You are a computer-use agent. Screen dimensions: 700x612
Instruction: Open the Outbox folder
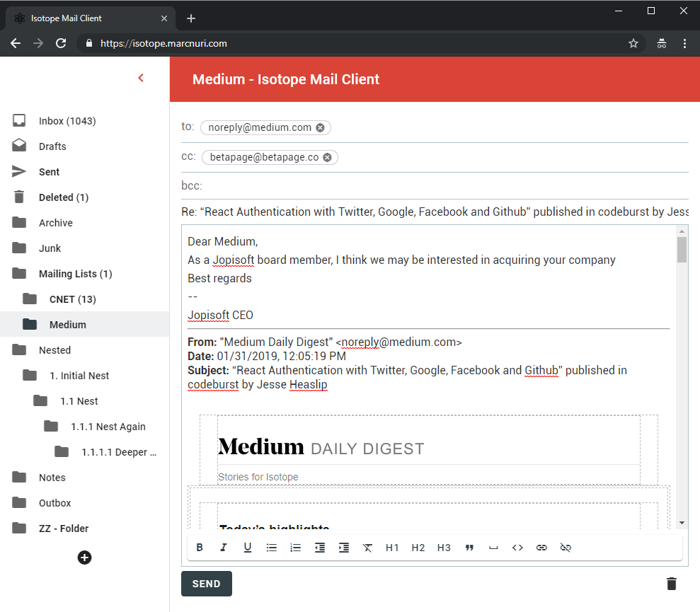[84, 502]
